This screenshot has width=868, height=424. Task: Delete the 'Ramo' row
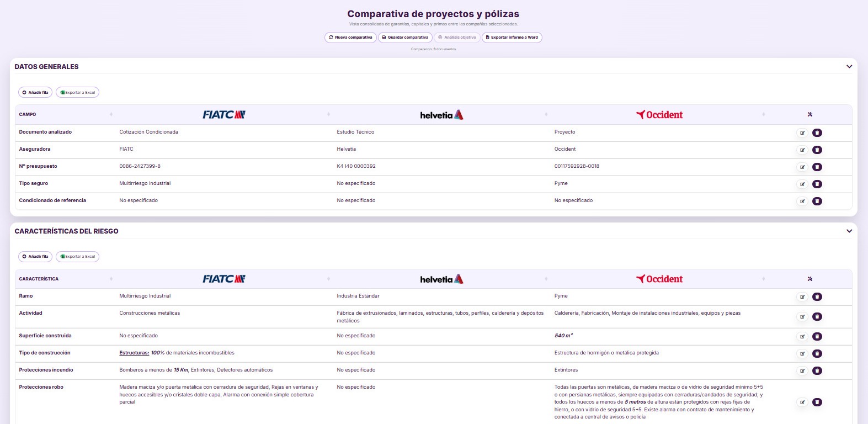coord(817,297)
